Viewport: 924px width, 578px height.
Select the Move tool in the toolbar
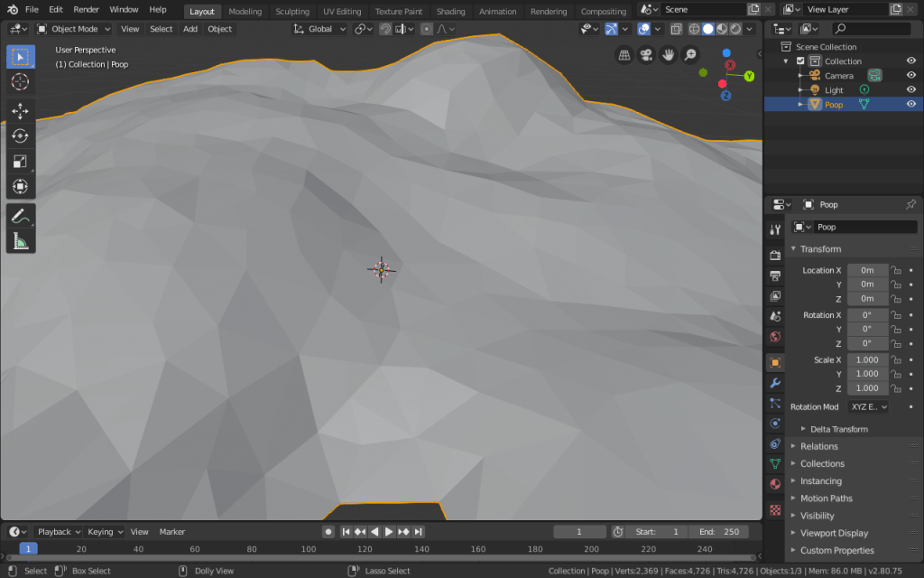click(x=21, y=110)
